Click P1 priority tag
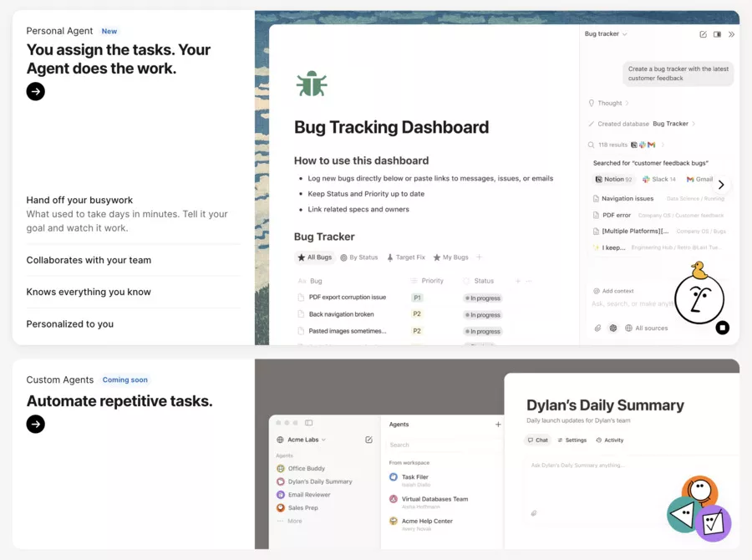Screen dimensions: 752x560 [x=417, y=298]
